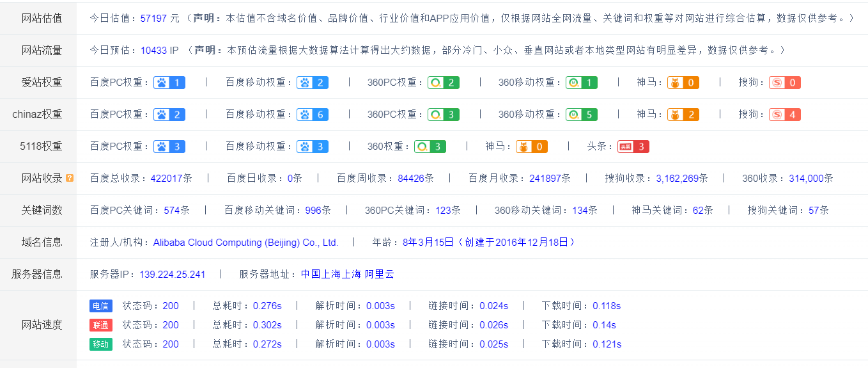The height and width of the screenshot is (368, 868).
Task: Click Baidu PC weight badge in chinaz权重 row
Action: pos(169,115)
